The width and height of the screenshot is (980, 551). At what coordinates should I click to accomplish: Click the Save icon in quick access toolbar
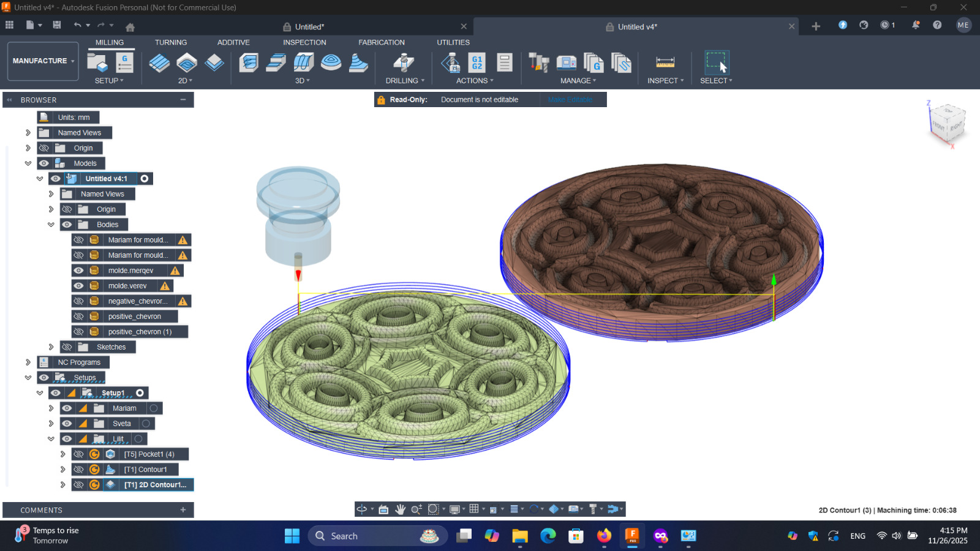pyautogui.click(x=57, y=25)
